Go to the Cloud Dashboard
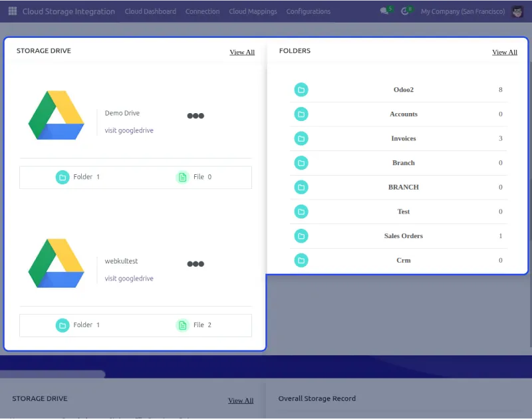532x419 pixels. point(150,11)
